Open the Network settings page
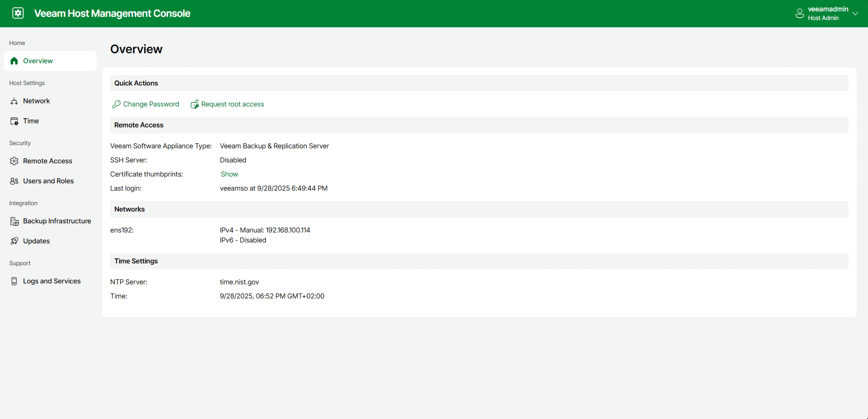 [36, 101]
